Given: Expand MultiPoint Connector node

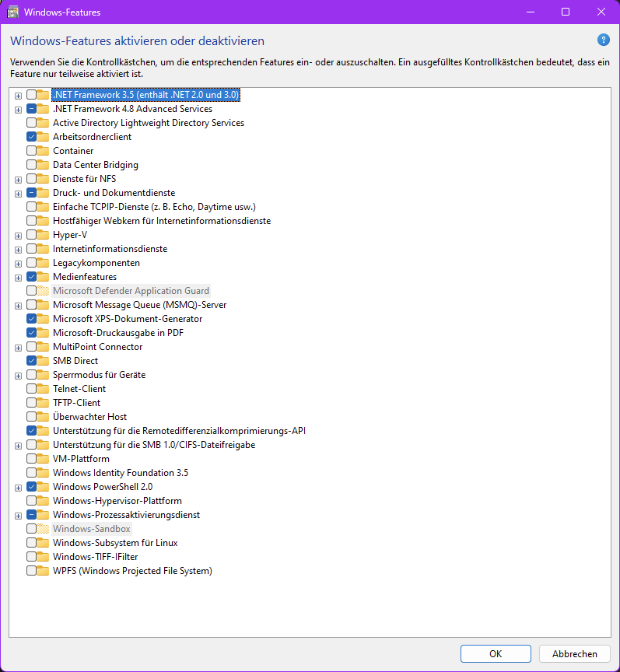Looking at the screenshot, I should tap(18, 348).
